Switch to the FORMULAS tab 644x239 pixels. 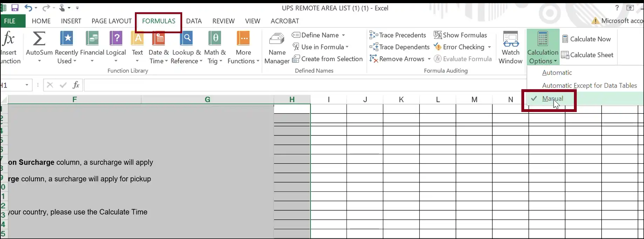coord(159,21)
